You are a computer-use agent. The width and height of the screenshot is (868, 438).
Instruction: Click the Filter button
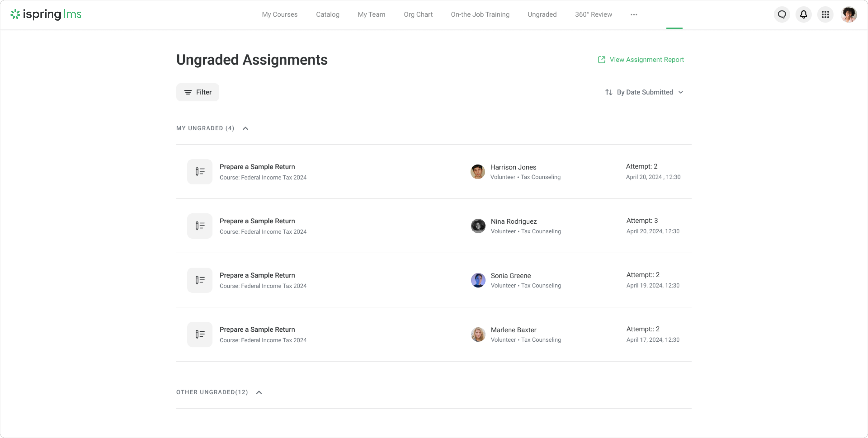[x=198, y=92]
